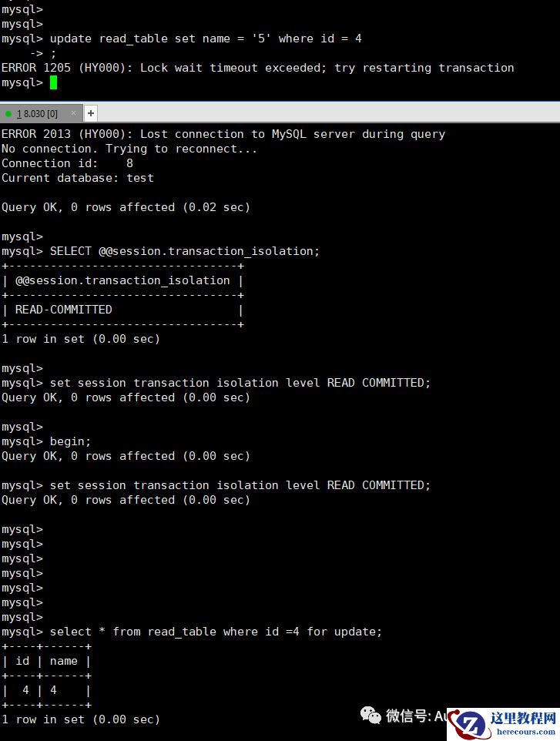Click the 'begin;' command line
The height and width of the screenshot is (741, 560).
coord(70,442)
